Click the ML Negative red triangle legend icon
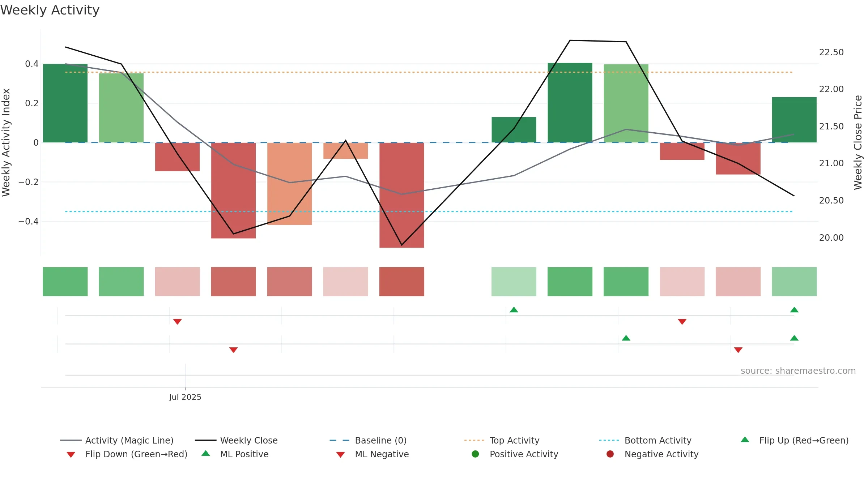Viewport: 868px width, 488px height. point(340,455)
